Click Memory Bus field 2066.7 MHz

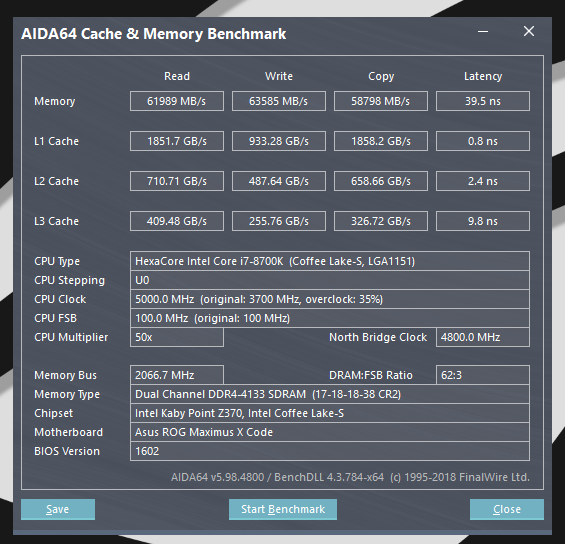point(177,375)
